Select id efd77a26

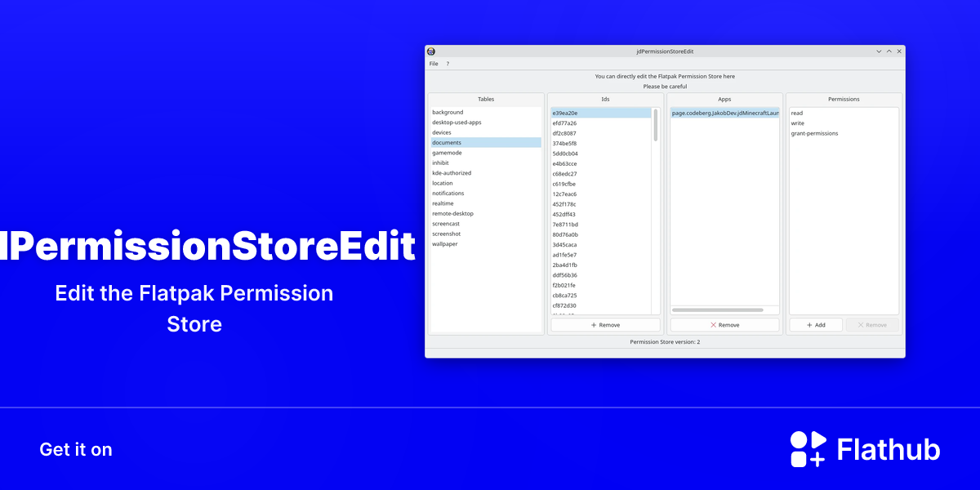(x=601, y=123)
